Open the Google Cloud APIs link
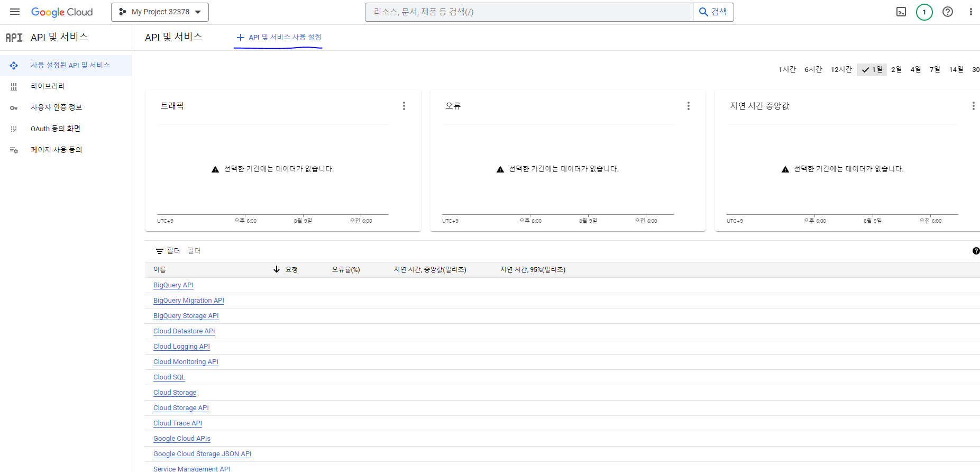 182,439
